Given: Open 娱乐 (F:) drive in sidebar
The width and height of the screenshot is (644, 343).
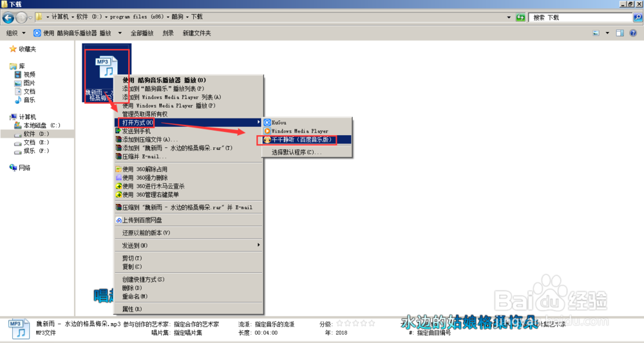Looking at the screenshot, I should (32, 151).
